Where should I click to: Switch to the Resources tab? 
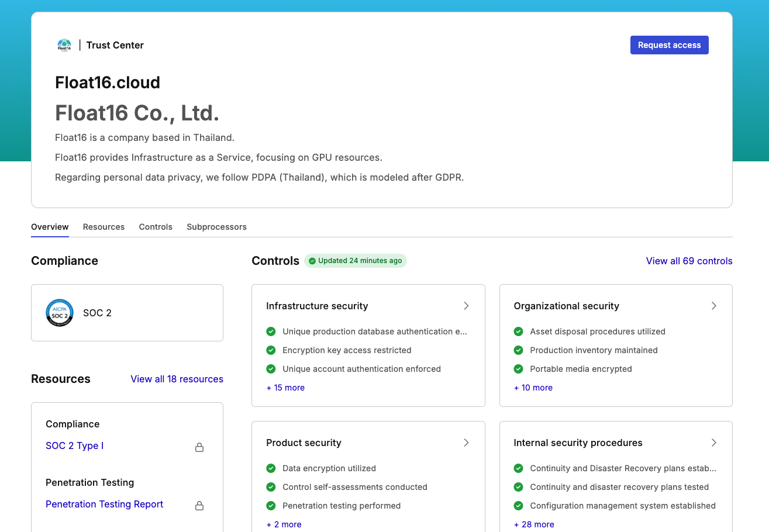[104, 227]
